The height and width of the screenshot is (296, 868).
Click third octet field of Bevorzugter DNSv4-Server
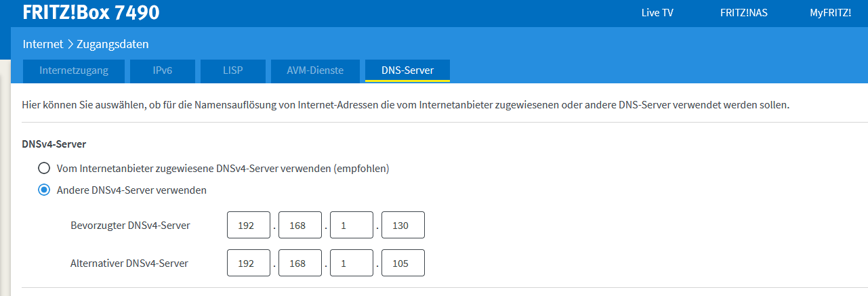pyautogui.click(x=352, y=225)
